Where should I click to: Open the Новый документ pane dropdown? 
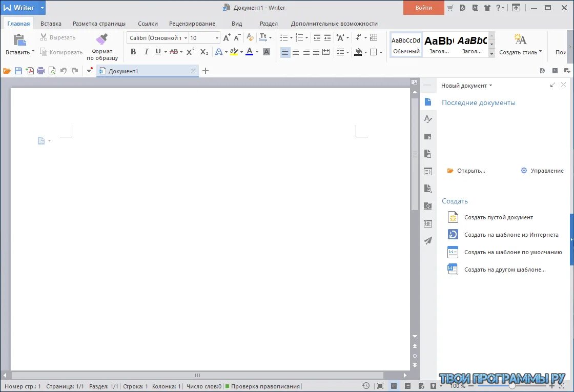tap(490, 86)
